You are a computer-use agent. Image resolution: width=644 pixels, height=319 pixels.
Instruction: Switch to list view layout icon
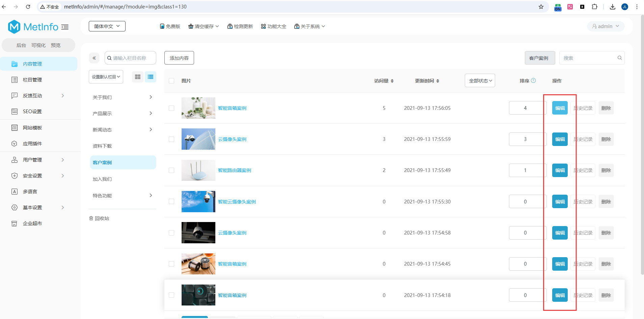[x=151, y=77]
